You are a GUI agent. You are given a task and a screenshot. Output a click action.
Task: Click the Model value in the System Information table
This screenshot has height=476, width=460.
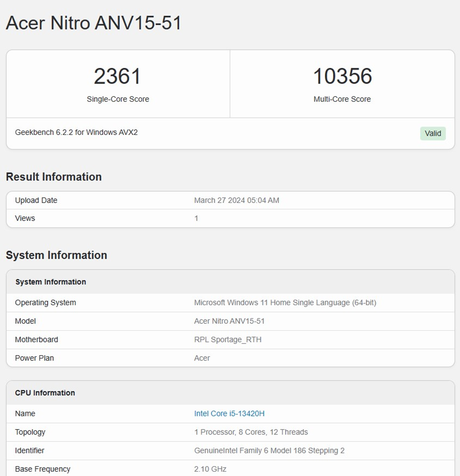[x=229, y=321]
